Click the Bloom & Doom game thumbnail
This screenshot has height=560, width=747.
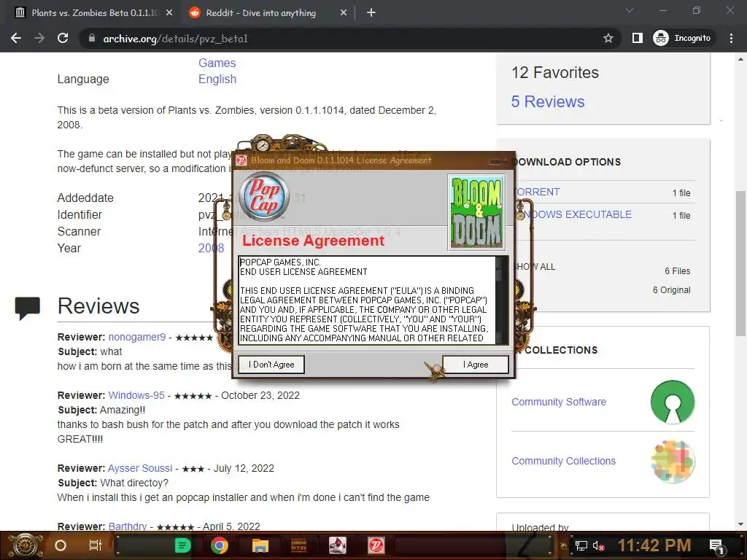(x=476, y=212)
